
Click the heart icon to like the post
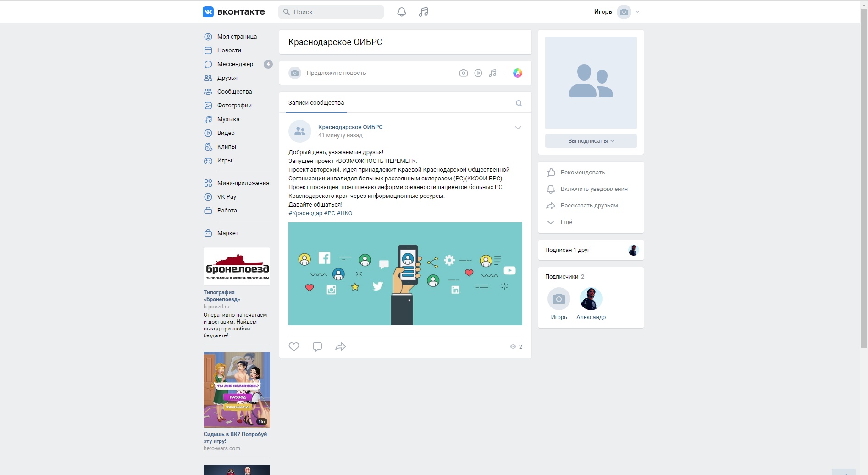pyautogui.click(x=294, y=346)
